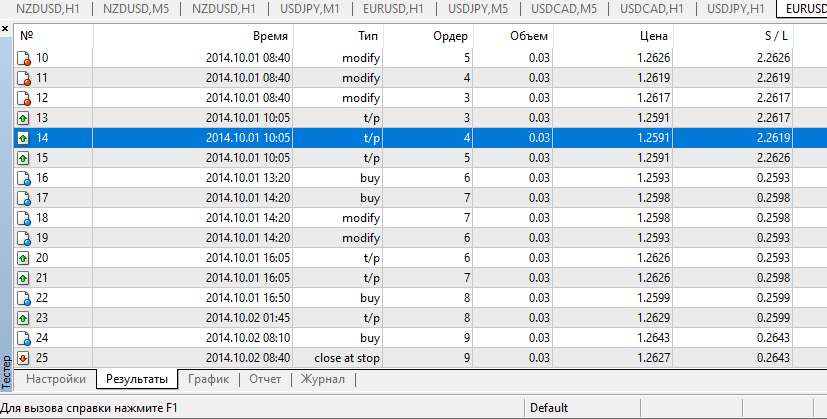Switch to the USDCAD,H1 chart tab

[x=651, y=9]
